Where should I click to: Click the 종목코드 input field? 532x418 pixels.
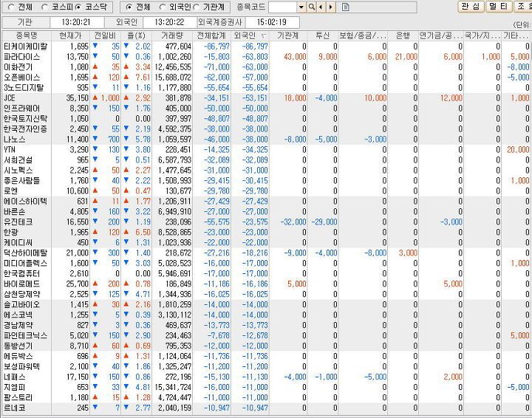(x=283, y=7)
